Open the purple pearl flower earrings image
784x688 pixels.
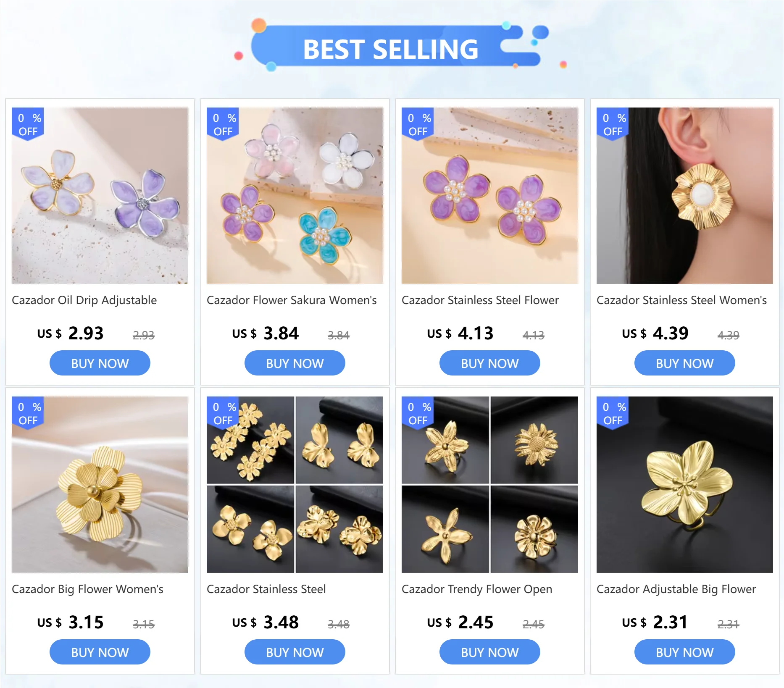tap(490, 196)
